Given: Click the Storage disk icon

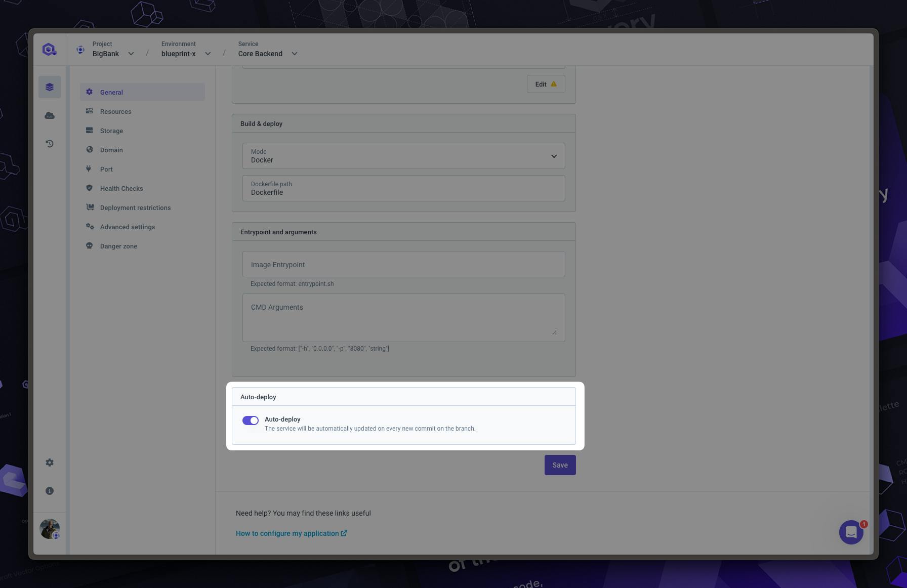Looking at the screenshot, I should pyautogui.click(x=90, y=130).
